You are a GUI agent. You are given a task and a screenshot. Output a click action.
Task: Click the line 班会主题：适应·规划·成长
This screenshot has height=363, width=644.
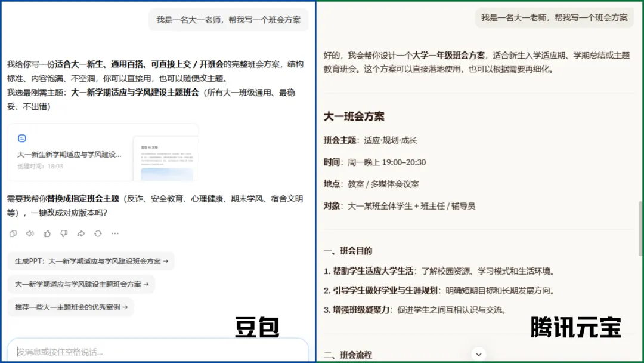tap(370, 140)
